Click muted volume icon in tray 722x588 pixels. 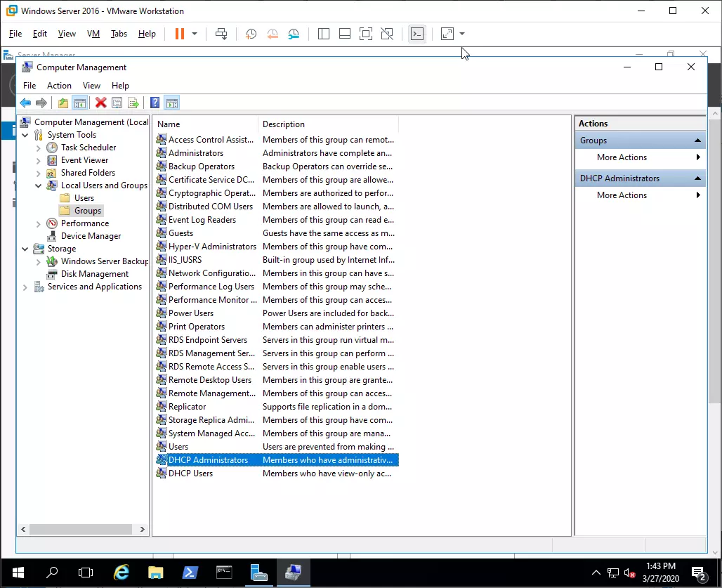coord(629,573)
